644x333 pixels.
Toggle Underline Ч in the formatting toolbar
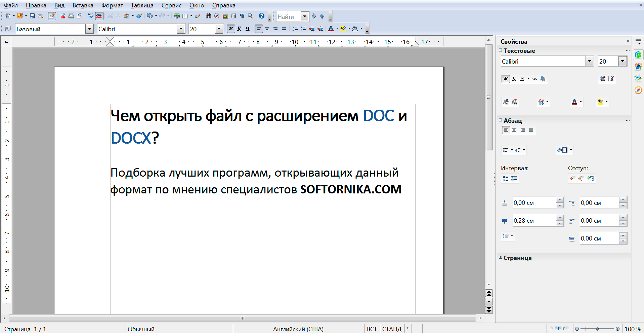(x=248, y=29)
